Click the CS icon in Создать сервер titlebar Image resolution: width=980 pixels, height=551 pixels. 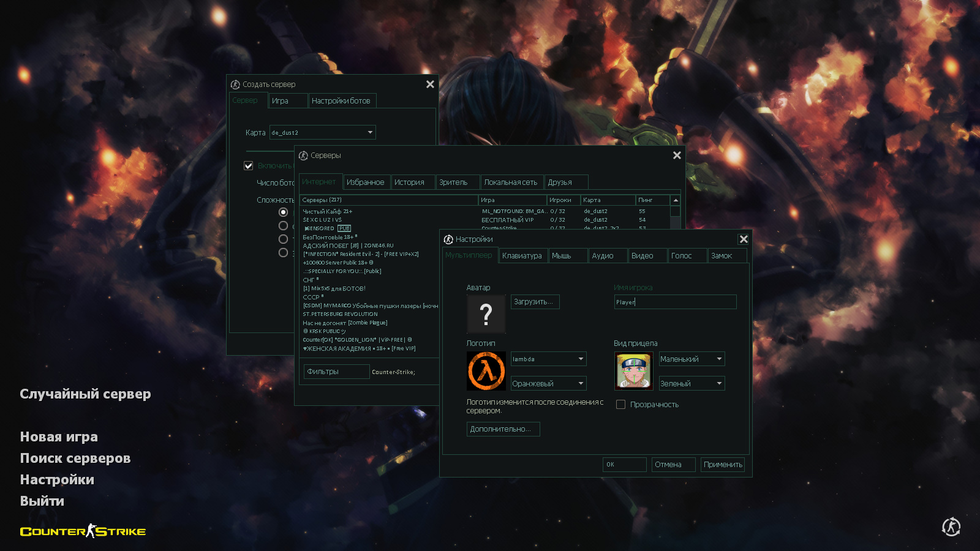235,84
